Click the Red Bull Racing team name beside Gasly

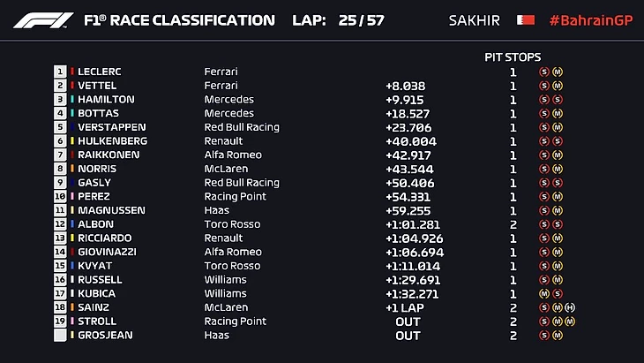pos(242,183)
